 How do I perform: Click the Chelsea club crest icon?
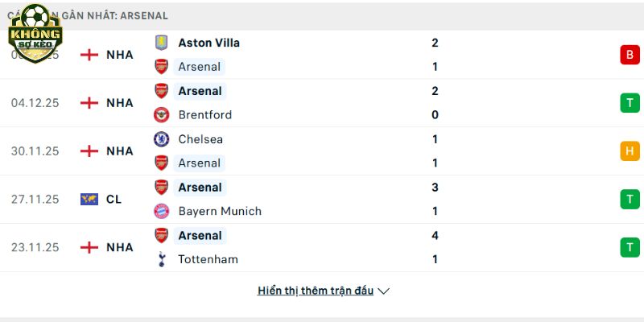(x=162, y=138)
